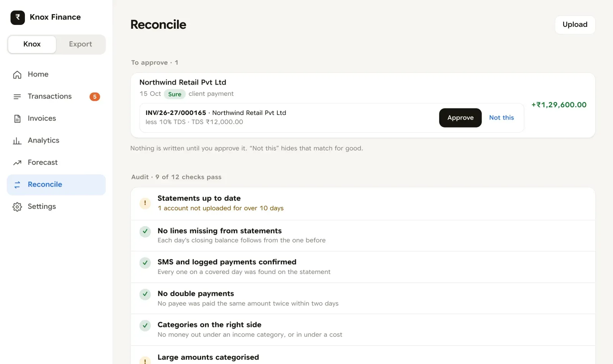Screen dimensions: 613x364
Task: Click the Audit 9 of 12 checks pass header
Action: coord(176,177)
